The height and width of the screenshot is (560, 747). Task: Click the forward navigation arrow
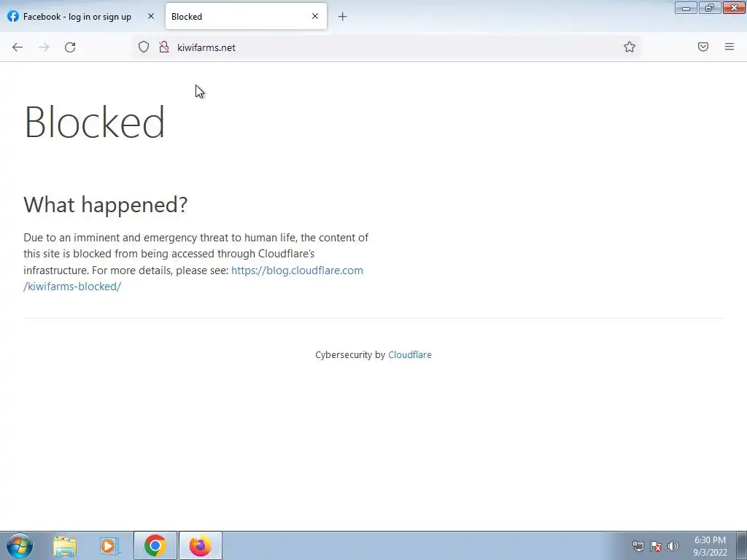click(44, 47)
